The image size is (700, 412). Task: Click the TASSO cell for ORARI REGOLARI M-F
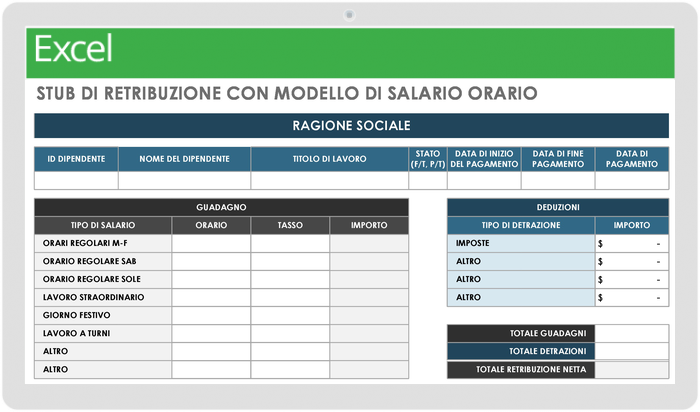290,243
